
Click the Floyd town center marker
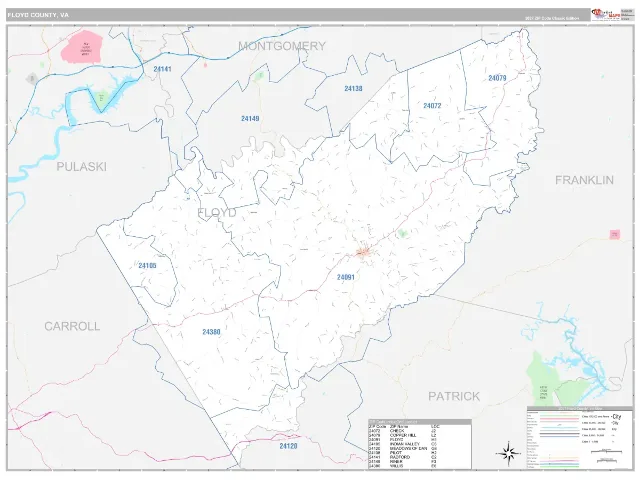[363, 252]
